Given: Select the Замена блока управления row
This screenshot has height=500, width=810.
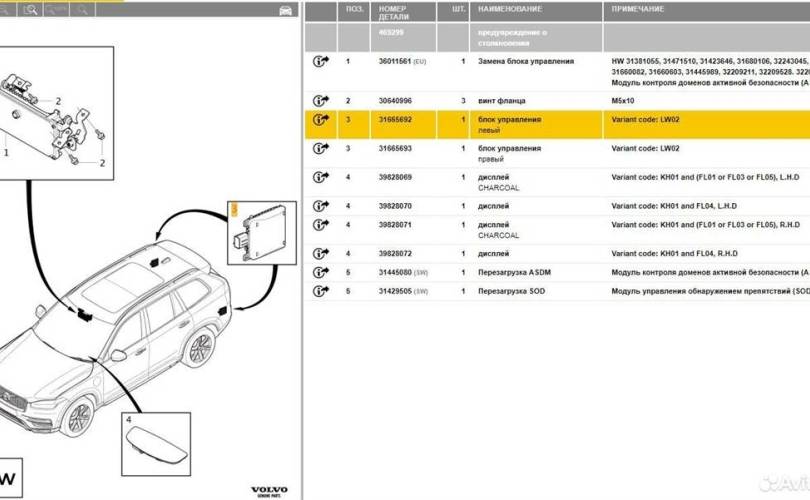Looking at the screenshot, I should [525, 62].
